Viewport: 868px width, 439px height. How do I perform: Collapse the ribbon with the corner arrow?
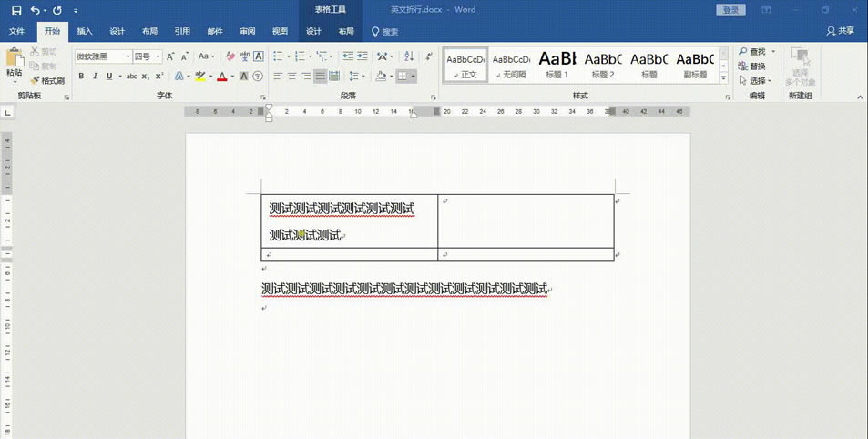[x=860, y=97]
